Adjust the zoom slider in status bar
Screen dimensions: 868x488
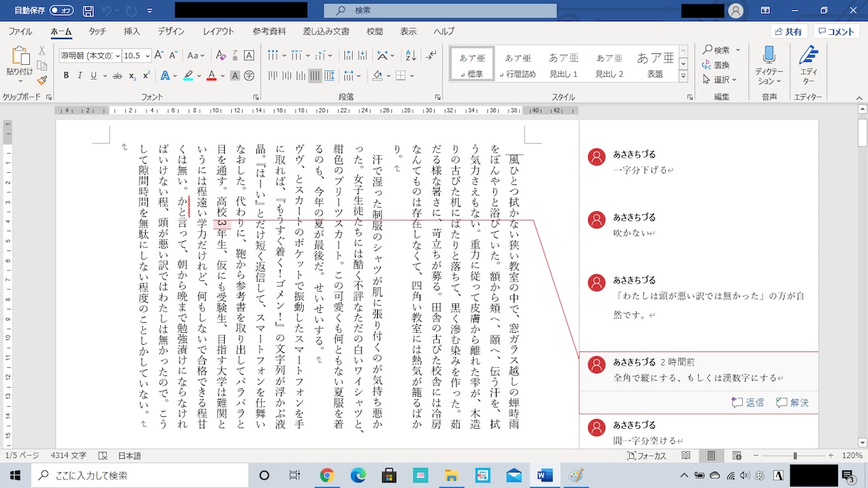coord(795,456)
